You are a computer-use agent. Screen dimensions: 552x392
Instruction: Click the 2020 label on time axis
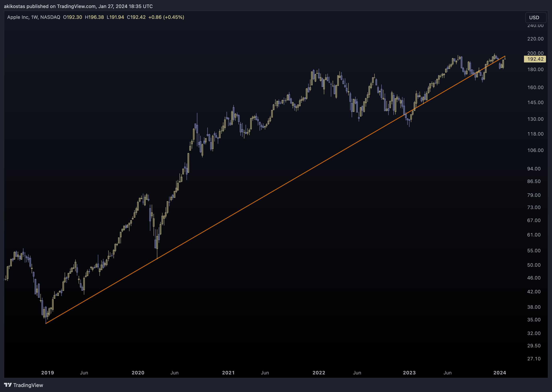tap(138, 373)
